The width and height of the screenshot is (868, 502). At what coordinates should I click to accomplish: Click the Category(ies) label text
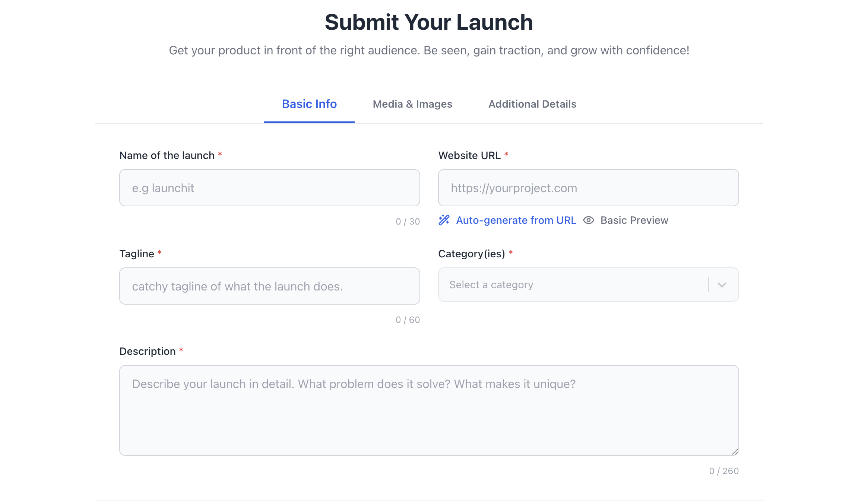(x=472, y=254)
